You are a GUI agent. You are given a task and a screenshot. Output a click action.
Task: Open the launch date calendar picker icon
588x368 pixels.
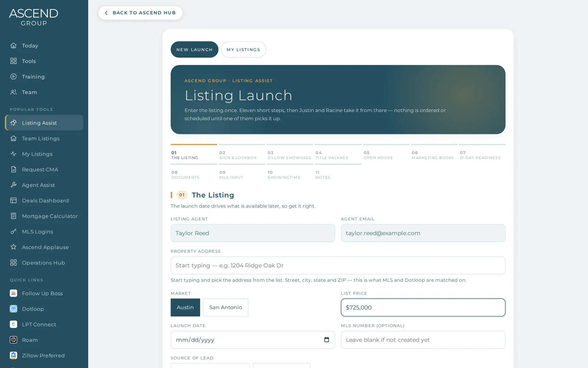[327, 340]
